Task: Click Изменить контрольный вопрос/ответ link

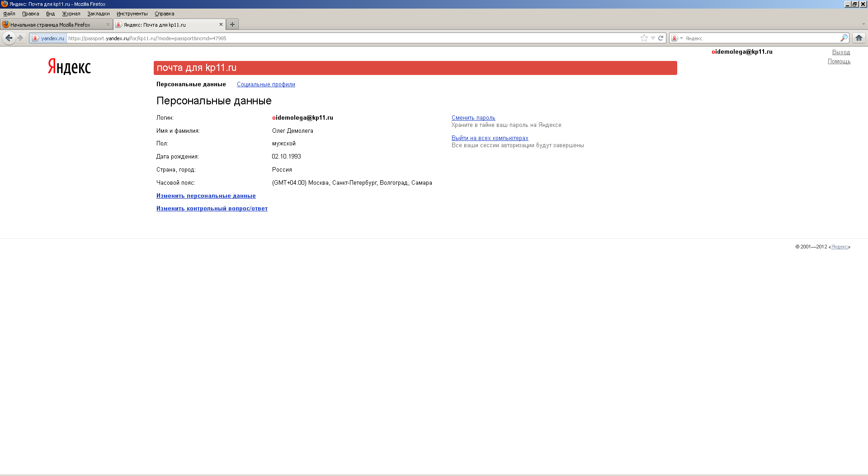Action: [x=212, y=209]
